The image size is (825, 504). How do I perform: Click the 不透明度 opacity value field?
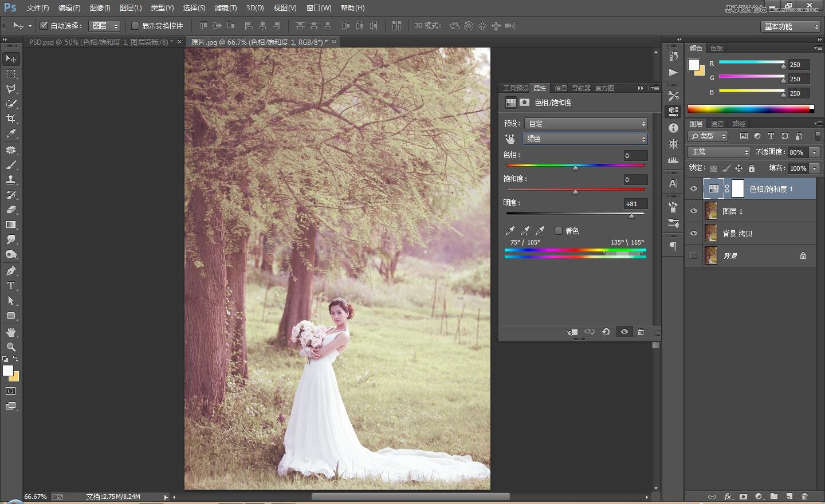click(797, 152)
